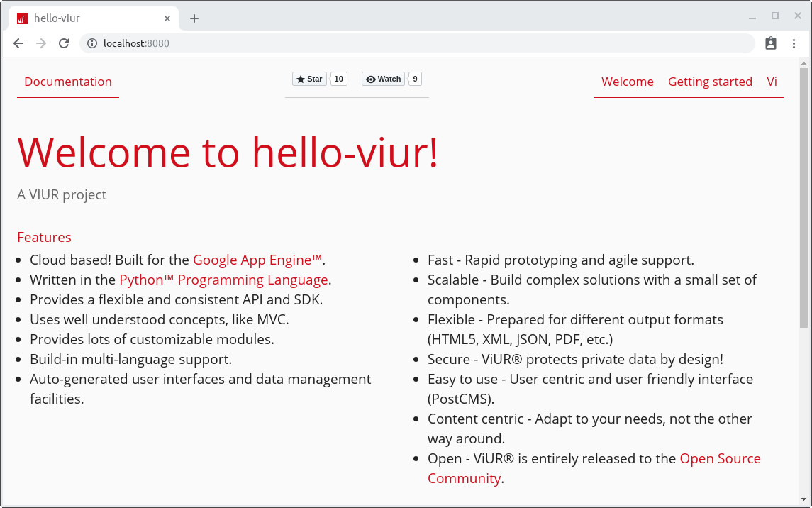812x508 pixels.
Task: Click 'Scalable - Build complex solutions' item
Action: [x=592, y=290]
